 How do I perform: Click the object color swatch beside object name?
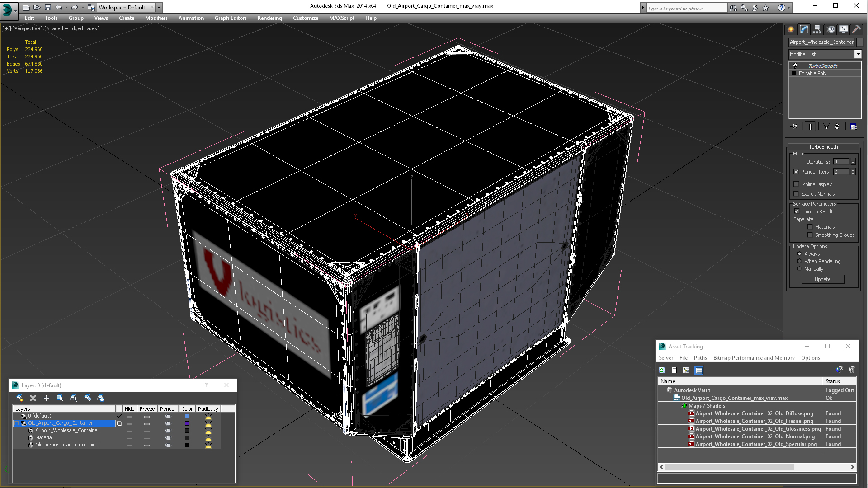coord(860,42)
